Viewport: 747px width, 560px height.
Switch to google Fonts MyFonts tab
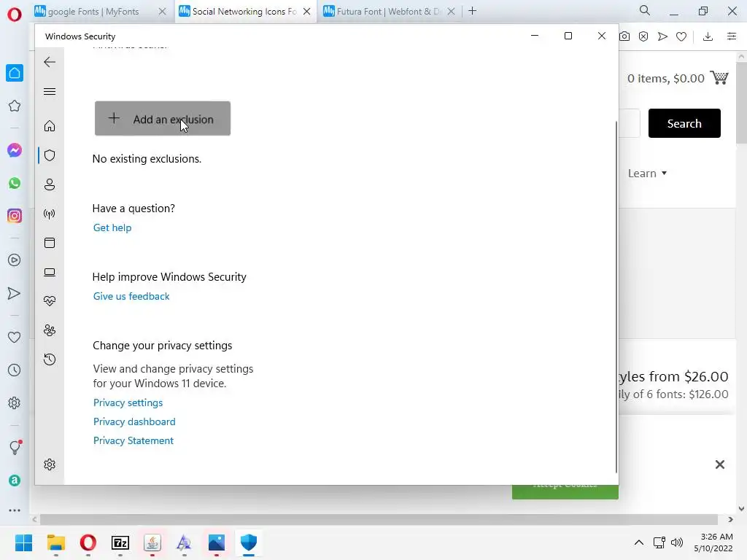(93, 12)
